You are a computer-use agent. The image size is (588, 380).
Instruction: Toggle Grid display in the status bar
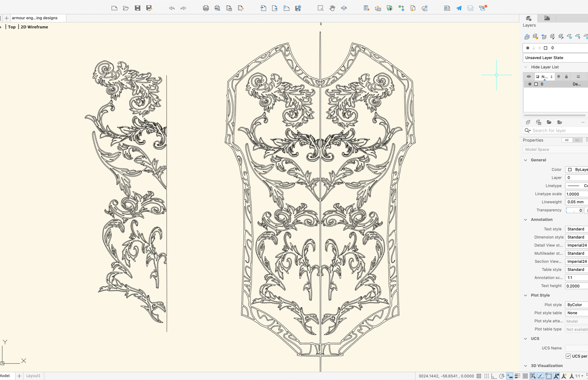[479, 376]
